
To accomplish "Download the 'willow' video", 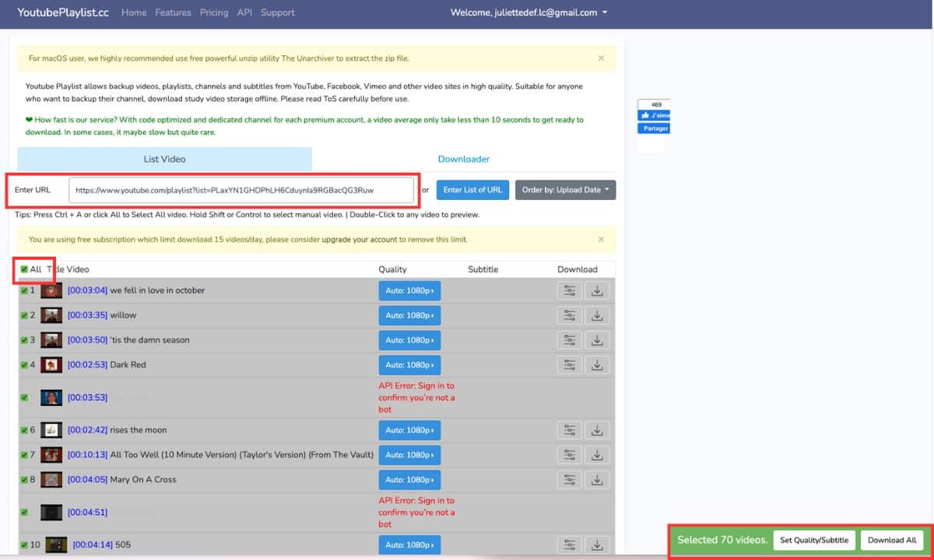I will click(x=597, y=316).
